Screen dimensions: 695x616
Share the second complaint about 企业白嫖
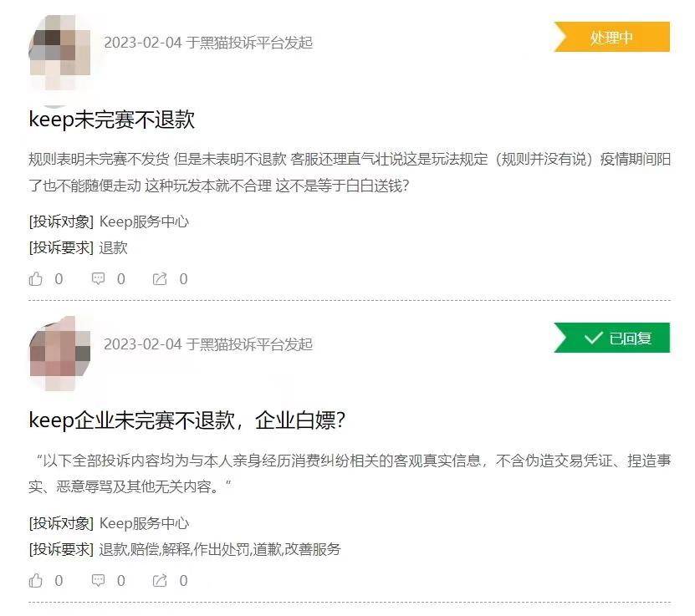pos(160,581)
